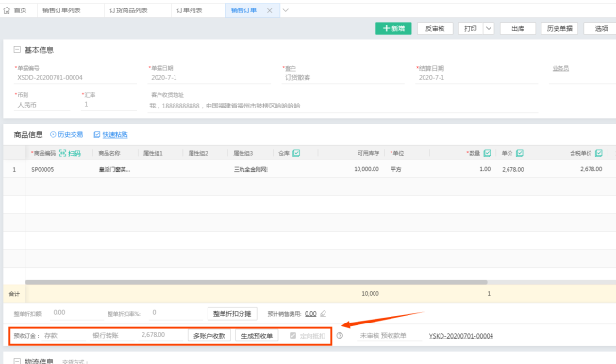The height and width of the screenshot is (364, 616).
Task: Click the horizontal table scrollbar
Action: tap(257, 282)
